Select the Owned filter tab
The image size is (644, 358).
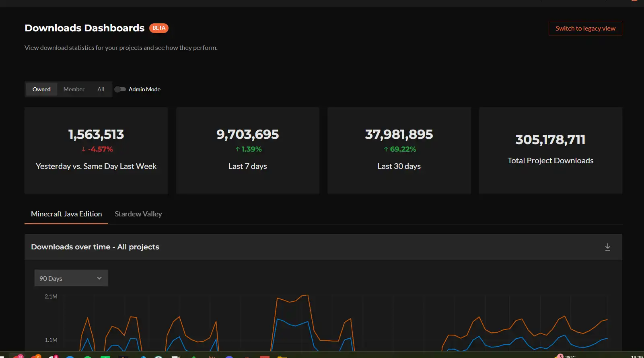pos(41,89)
